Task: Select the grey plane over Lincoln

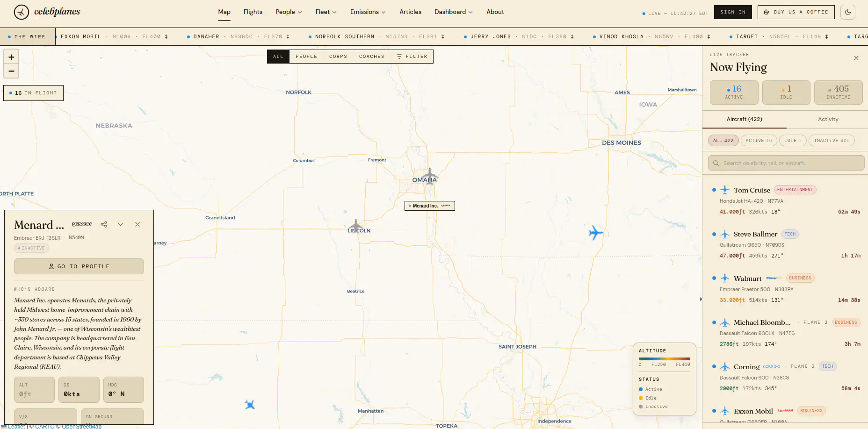Action: click(x=356, y=226)
